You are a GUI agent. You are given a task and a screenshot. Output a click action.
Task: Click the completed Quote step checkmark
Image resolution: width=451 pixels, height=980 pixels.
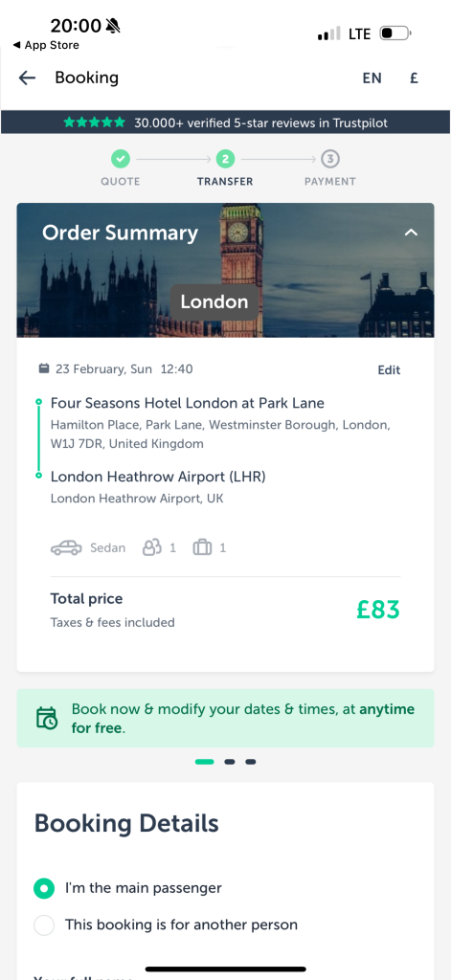[121, 160]
